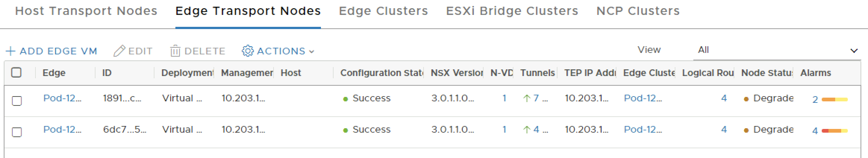Click the pencil Edit icon

click(x=119, y=51)
